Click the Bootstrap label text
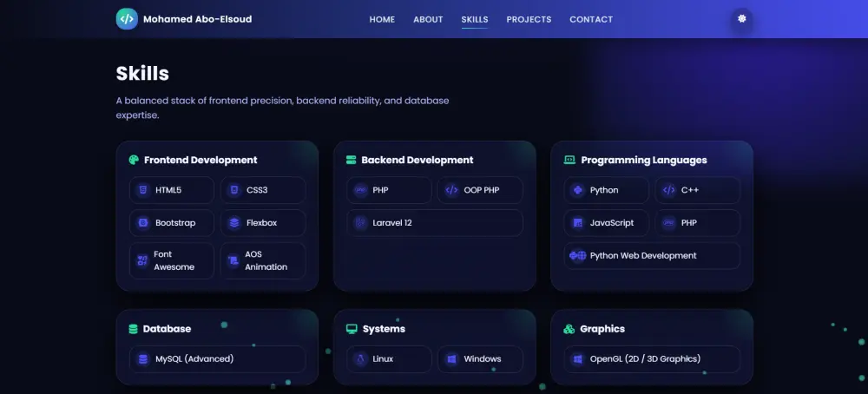This screenshot has width=868, height=394. [x=175, y=223]
